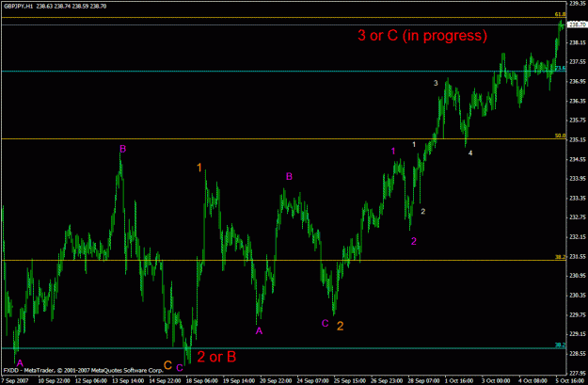Select the '5 Oct 16:00' date label
The width and height of the screenshot is (588, 385).
570,381
